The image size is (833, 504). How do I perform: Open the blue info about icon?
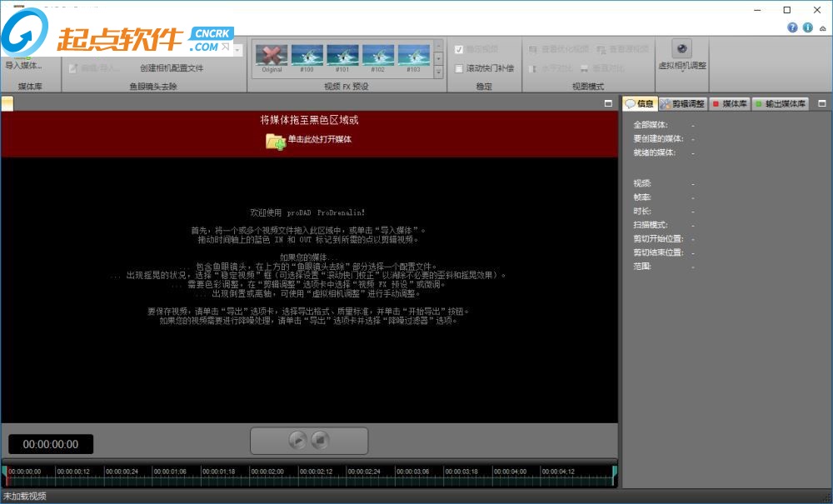[x=808, y=27]
